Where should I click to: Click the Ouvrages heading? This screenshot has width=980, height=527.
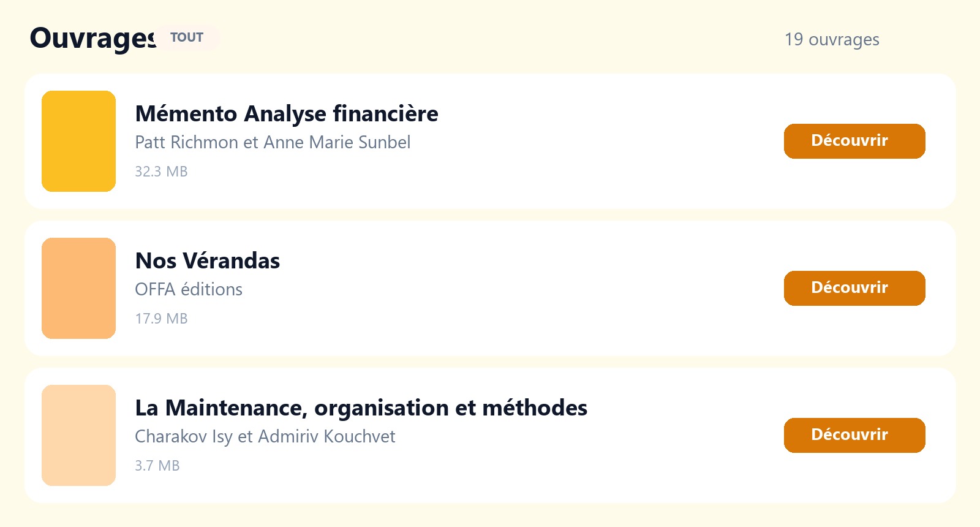coord(93,38)
